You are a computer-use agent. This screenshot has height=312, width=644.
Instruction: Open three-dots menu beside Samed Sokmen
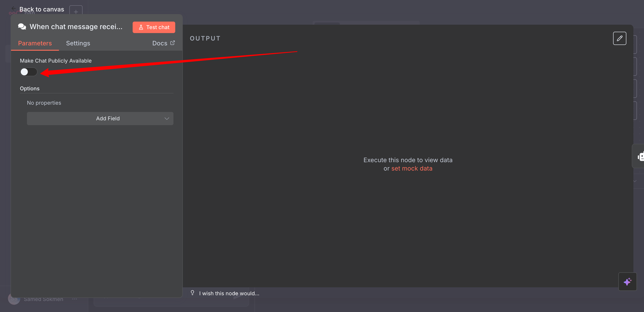click(75, 299)
